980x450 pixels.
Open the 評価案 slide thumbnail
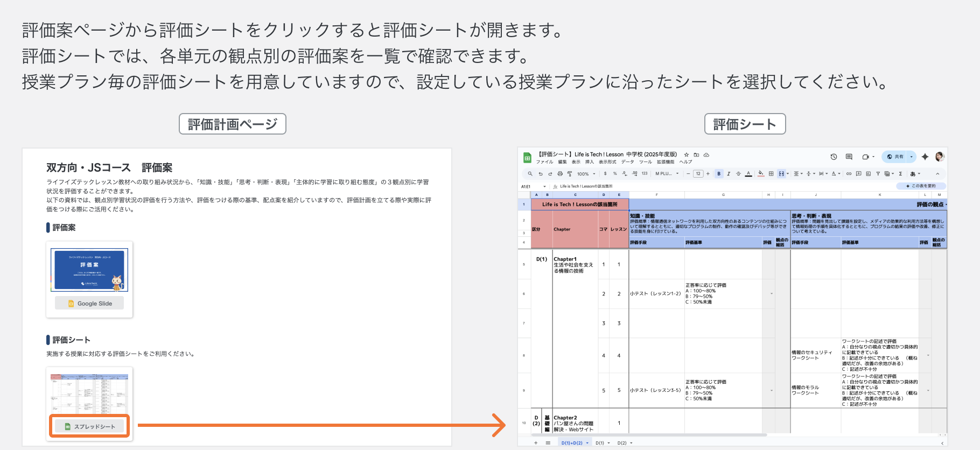89,270
